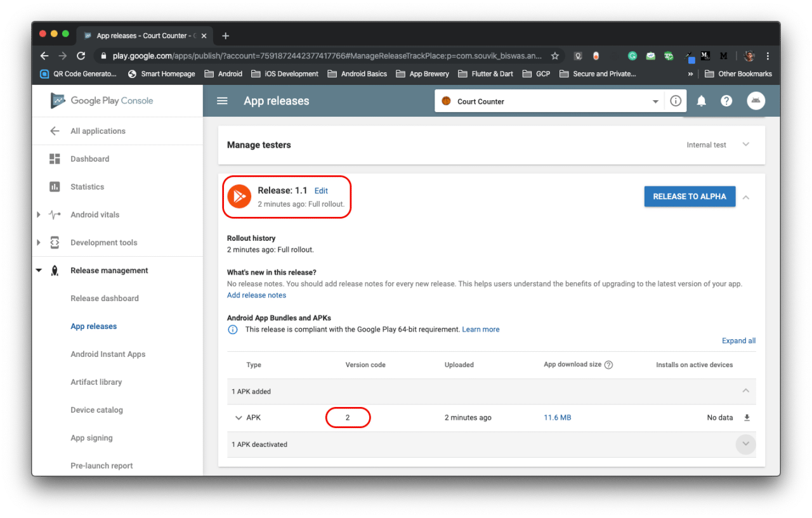This screenshot has width=812, height=518.
Task: Click the Statistics chart icon
Action: (x=55, y=186)
